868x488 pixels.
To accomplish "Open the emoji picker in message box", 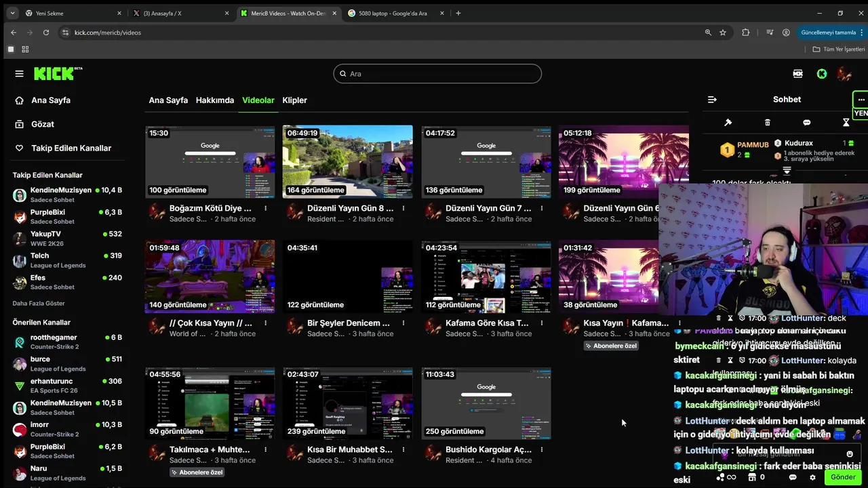I will [850, 454].
